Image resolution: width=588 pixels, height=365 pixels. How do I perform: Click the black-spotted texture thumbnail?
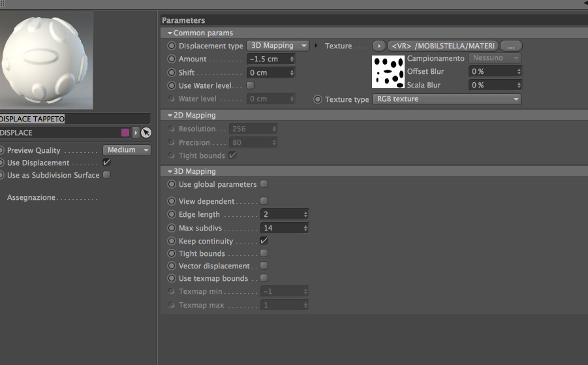point(388,71)
